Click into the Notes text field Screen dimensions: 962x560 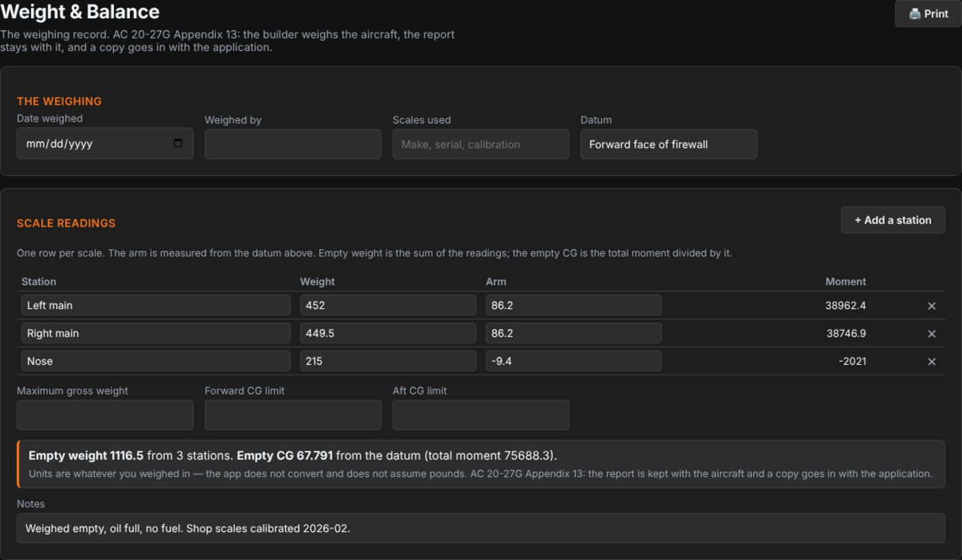click(480, 528)
